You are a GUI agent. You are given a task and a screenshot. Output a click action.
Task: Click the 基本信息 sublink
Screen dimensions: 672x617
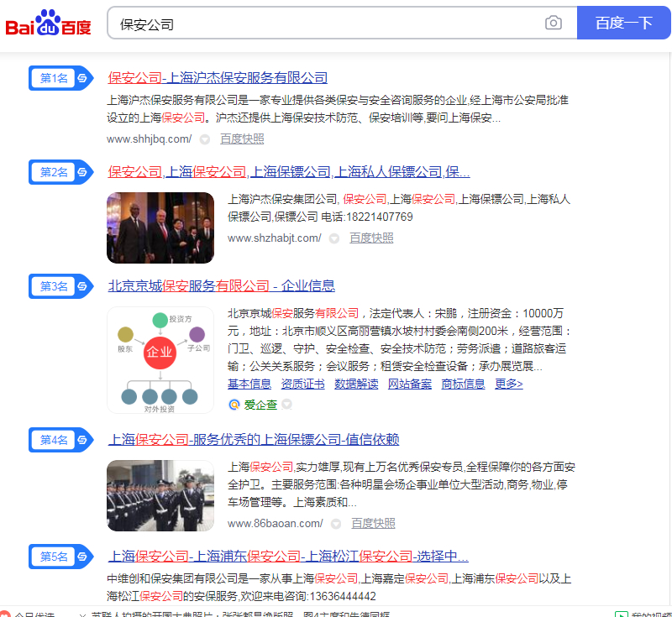(x=249, y=384)
